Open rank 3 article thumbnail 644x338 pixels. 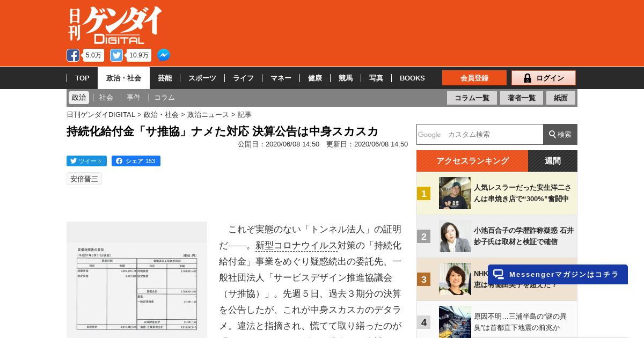(455, 279)
